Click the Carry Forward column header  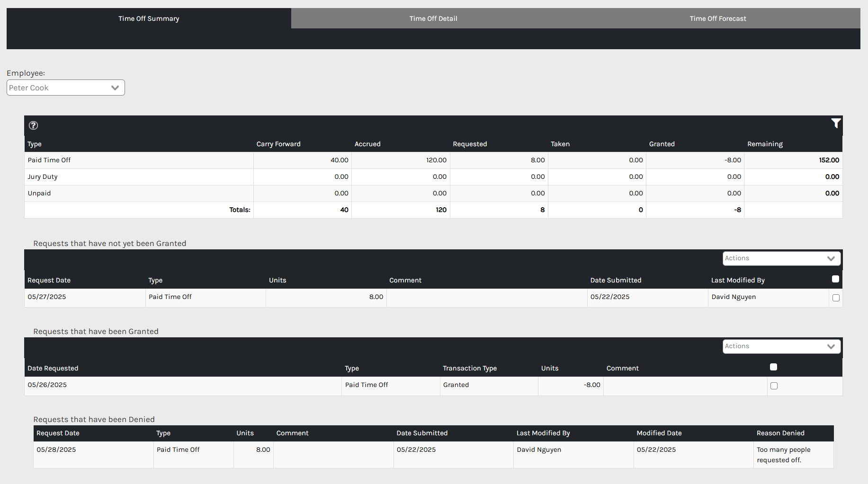click(x=278, y=144)
